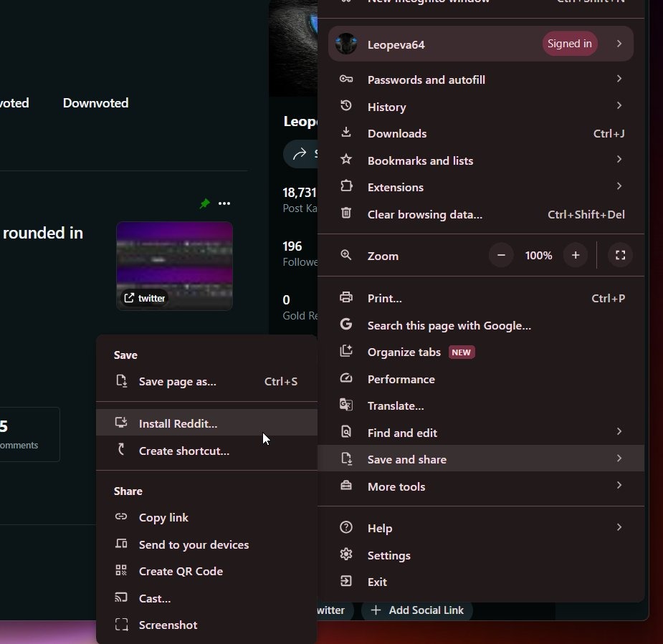
Task: Click the Organize tabs icon
Action: [x=346, y=351]
